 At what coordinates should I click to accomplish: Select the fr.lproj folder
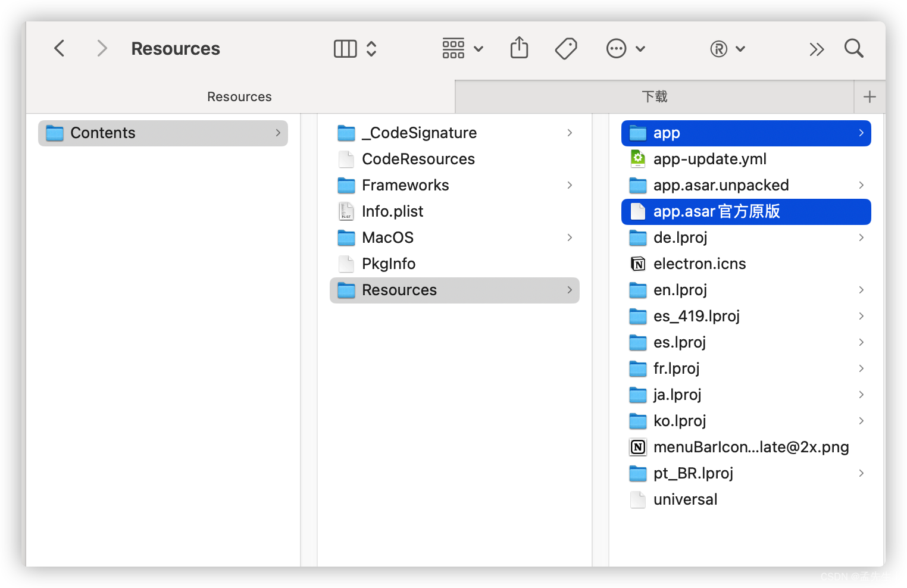click(746, 368)
